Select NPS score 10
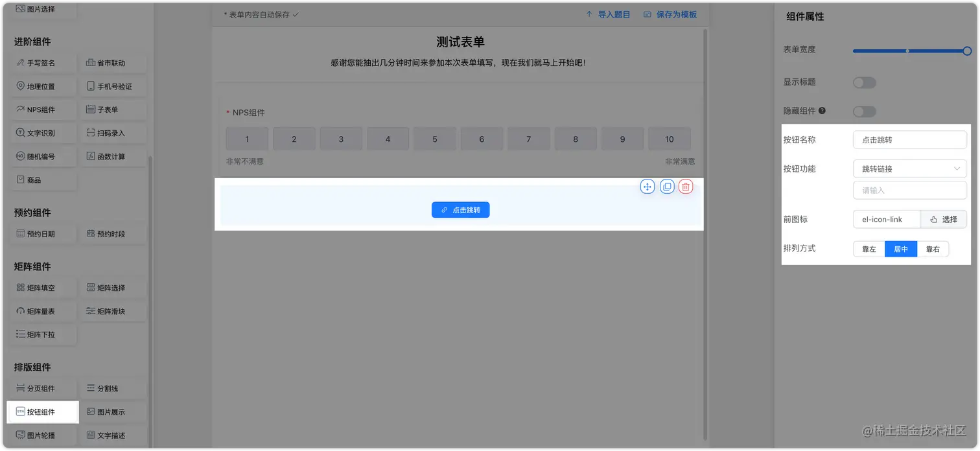Image resolution: width=980 pixels, height=451 pixels. [670, 139]
